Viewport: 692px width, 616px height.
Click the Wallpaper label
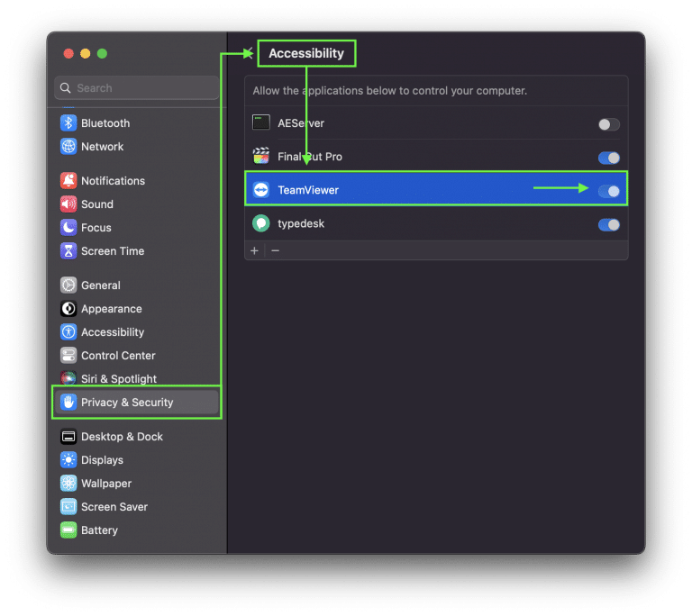tap(106, 484)
